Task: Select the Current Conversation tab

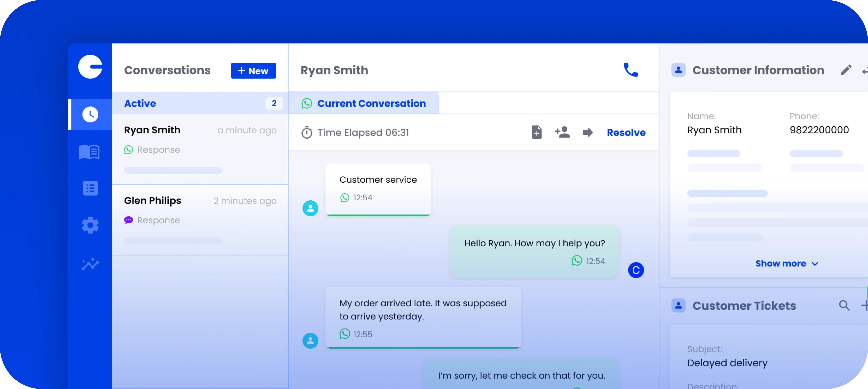Action: pyautogui.click(x=364, y=103)
